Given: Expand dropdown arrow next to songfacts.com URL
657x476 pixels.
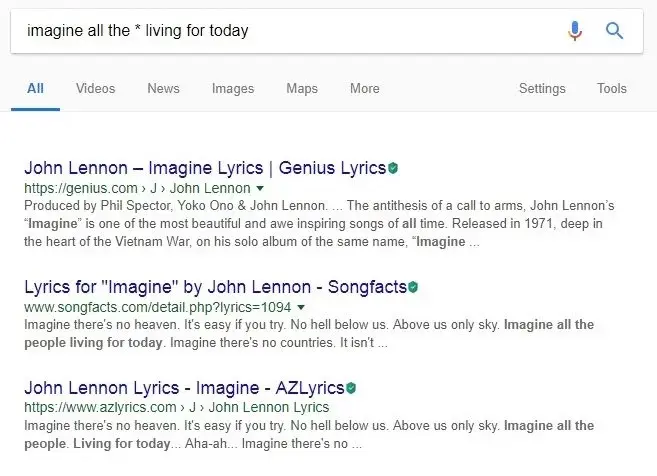Looking at the screenshot, I should coord(300,307).
